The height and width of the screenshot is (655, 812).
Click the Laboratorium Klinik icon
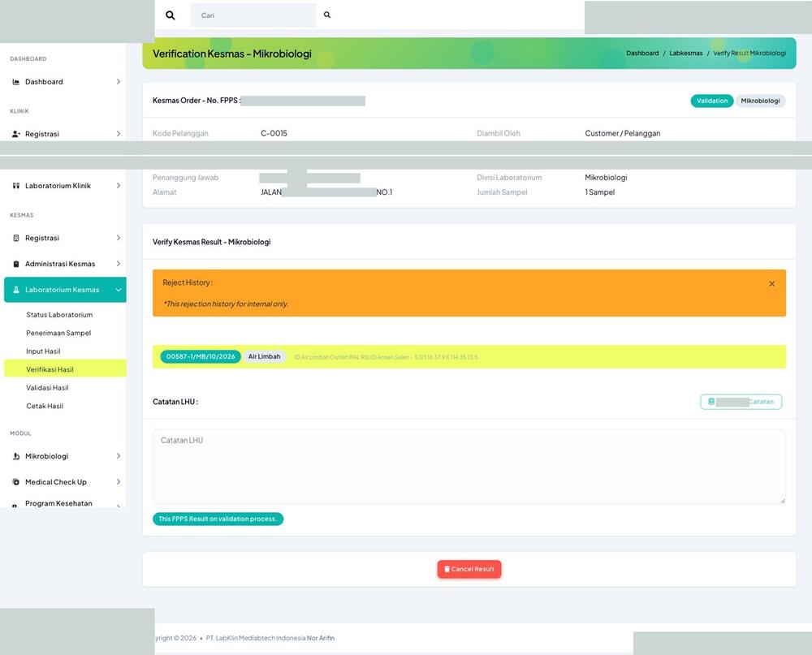[x=16, y=186]
